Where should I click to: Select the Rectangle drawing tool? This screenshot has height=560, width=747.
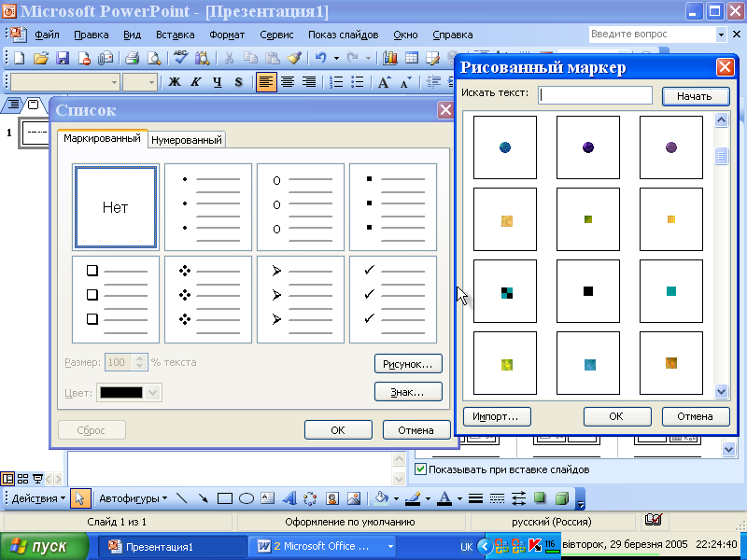click(x=224, y=498)
